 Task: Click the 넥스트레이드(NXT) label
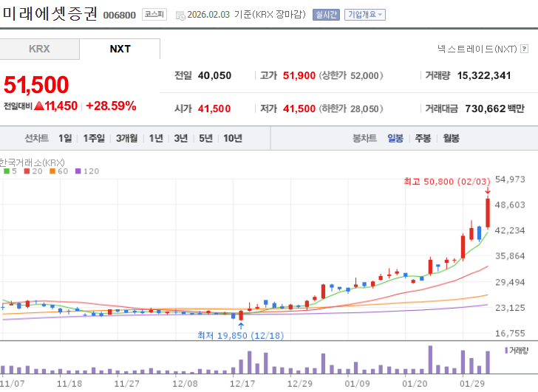pyautogui.click(x=477, y=49)
